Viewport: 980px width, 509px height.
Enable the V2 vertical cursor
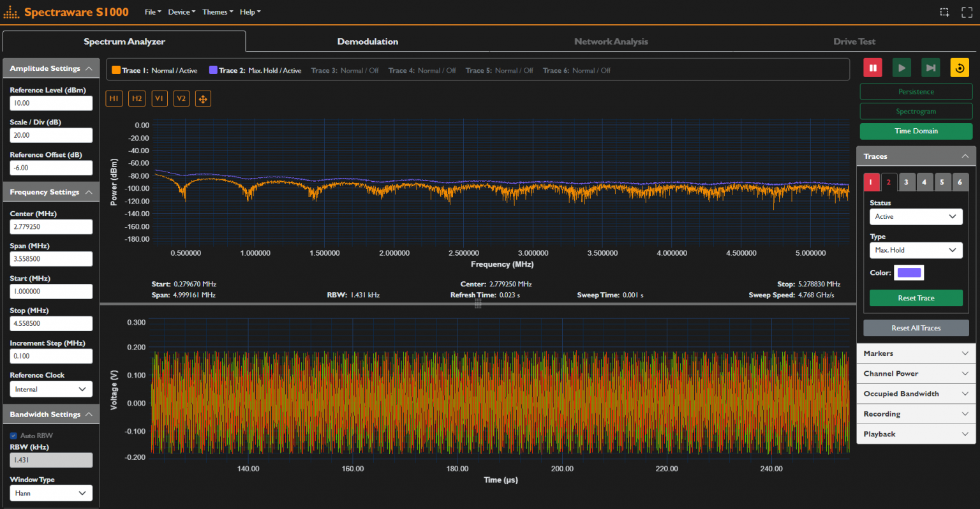[x=181, y=98]
